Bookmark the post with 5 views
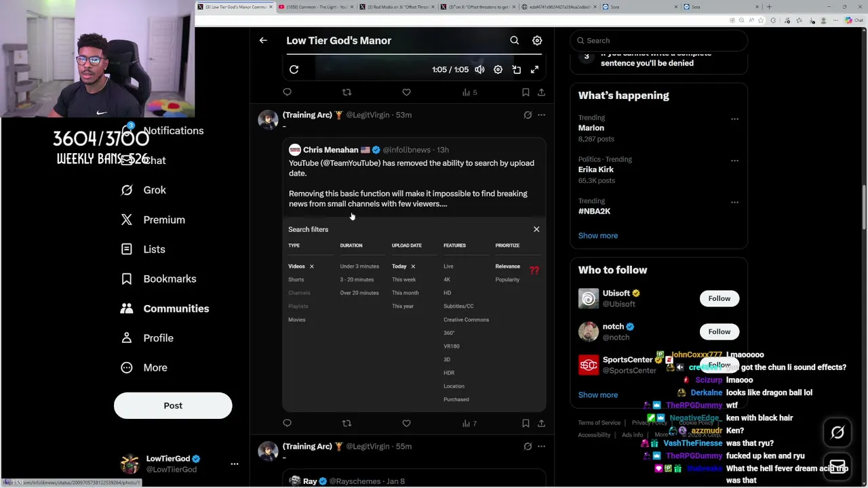This screenshot has height=488, width=868. [x=526, y=92]
